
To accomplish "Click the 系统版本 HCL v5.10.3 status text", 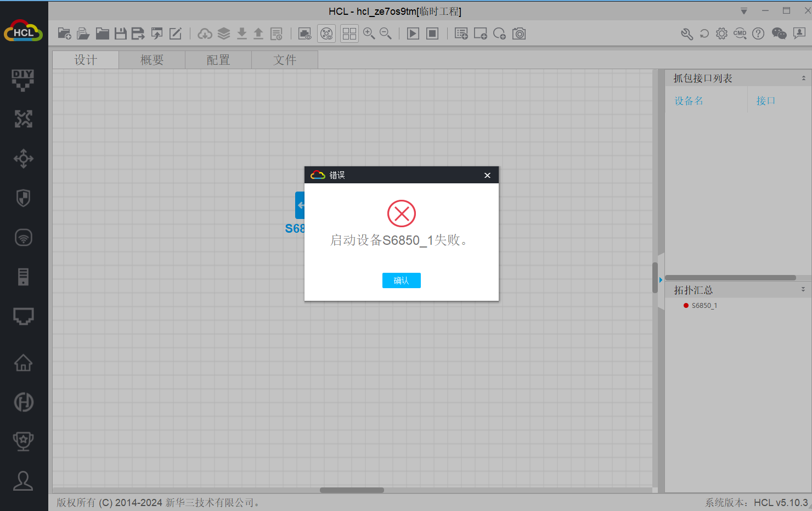I will (757, 503).
